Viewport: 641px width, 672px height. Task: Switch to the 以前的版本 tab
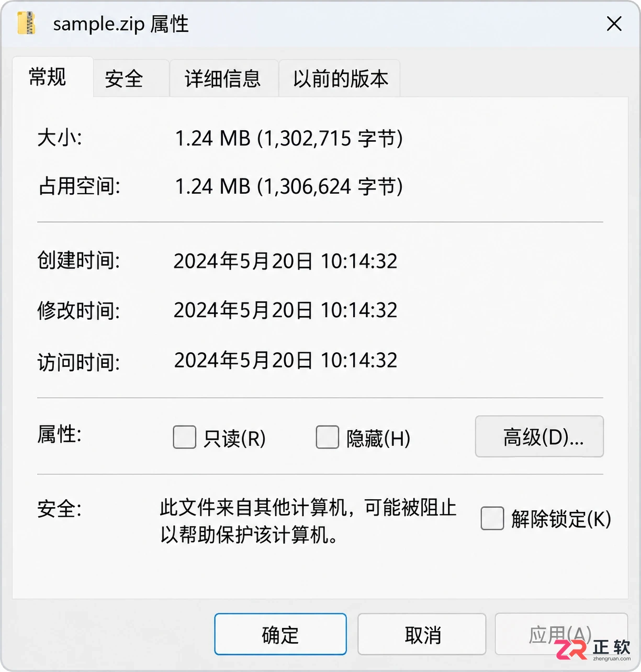pyautogui.click(x=340, y=79)
